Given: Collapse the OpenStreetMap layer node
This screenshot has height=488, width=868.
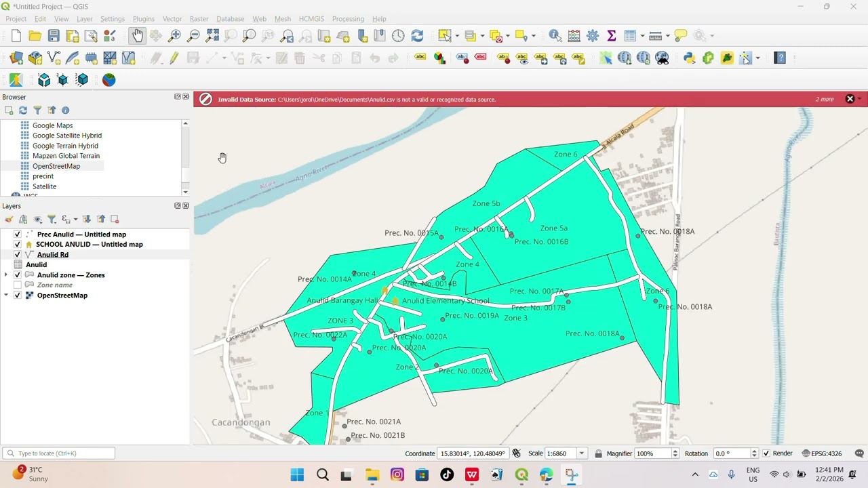Looking at the screenshot, I should (x=6, y=296).
